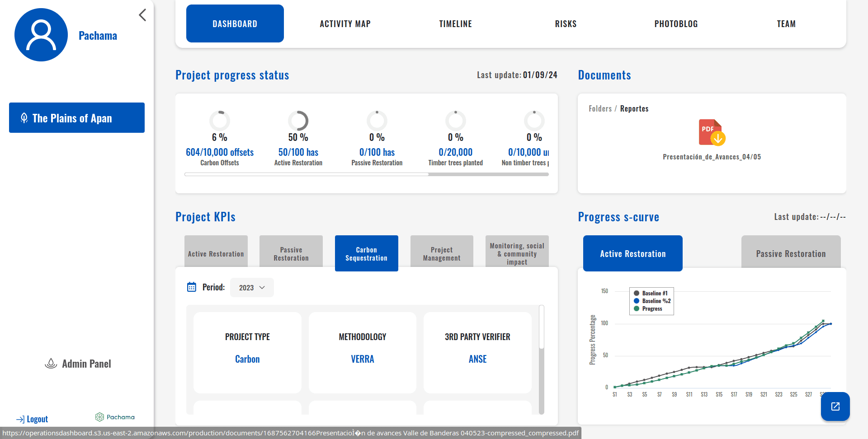This screenshot has height=439, width=868.
Task: Click the 50/100 has value
Action: click(x=298, y=152)
